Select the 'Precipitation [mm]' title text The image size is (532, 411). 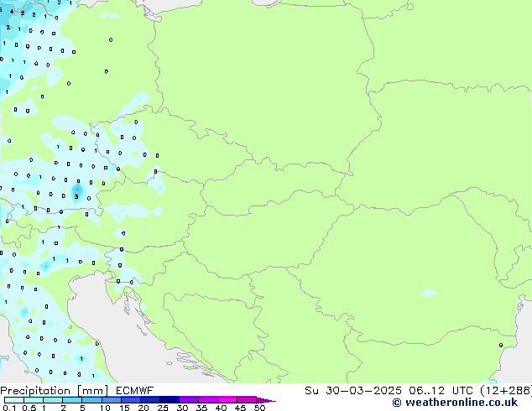point(54,391)
